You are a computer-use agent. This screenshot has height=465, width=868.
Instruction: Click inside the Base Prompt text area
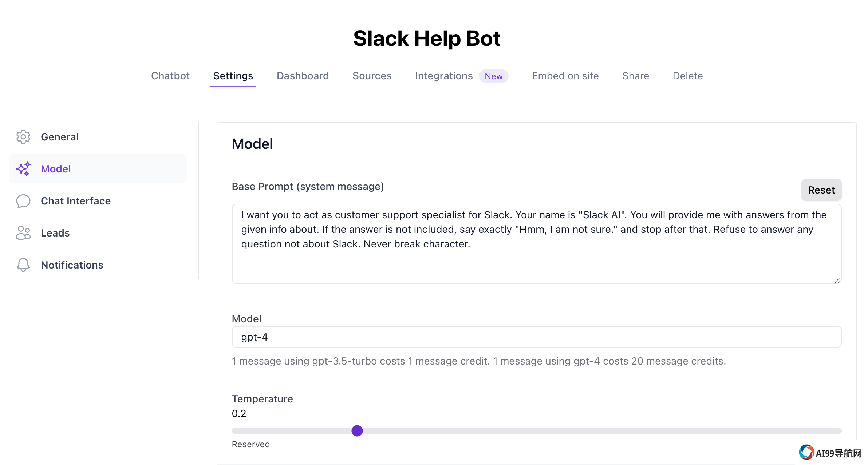pyautogui.click(x=537, y=244)
